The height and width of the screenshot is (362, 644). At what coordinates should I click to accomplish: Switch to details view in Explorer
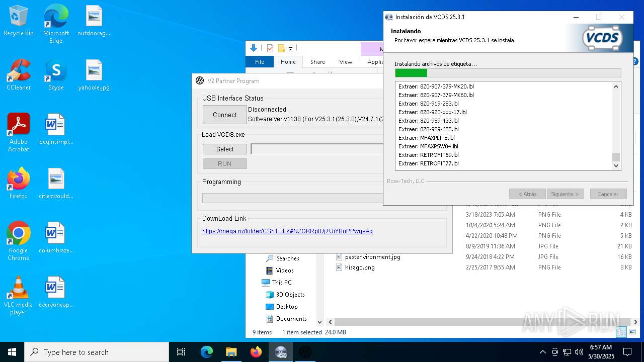point(622,332)
